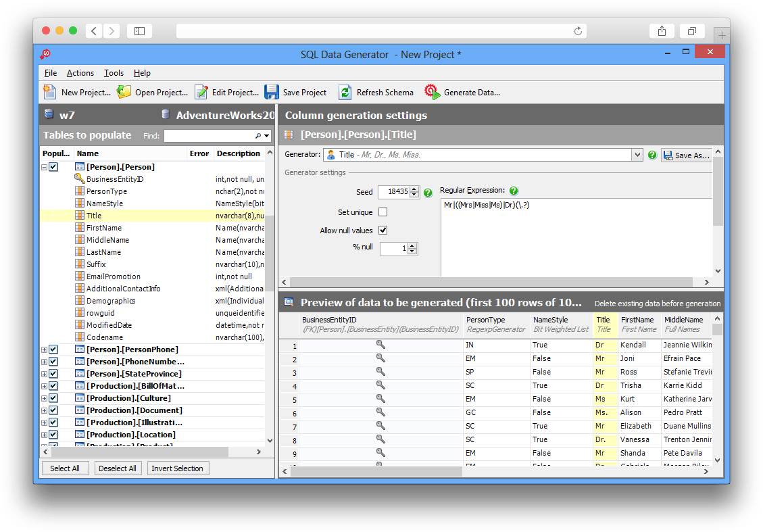Uncheck Allow null values checkbox

pyautogui.click(x=383, y=231)
